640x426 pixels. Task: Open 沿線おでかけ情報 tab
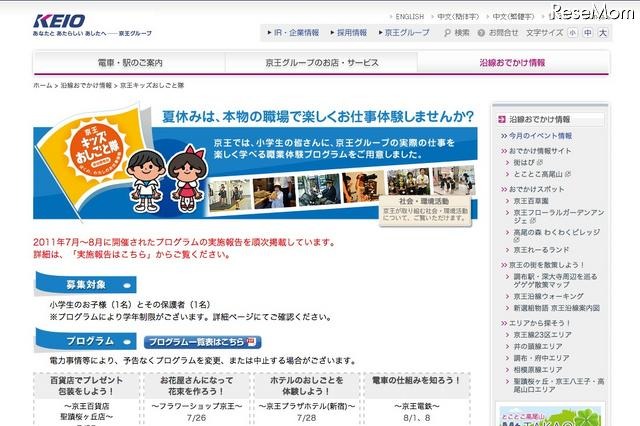(513, 62)
